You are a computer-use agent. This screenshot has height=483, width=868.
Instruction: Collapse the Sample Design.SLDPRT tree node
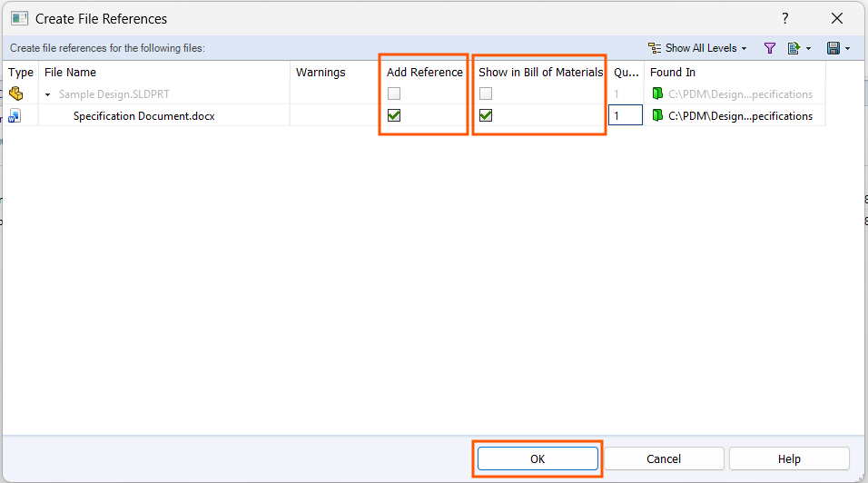coord(48,94)
